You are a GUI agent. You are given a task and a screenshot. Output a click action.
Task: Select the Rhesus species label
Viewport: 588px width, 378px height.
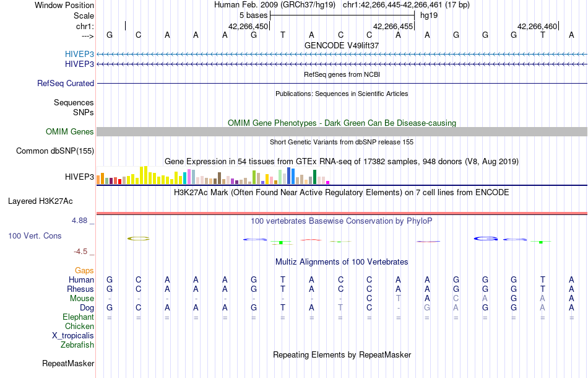point(80,289)
